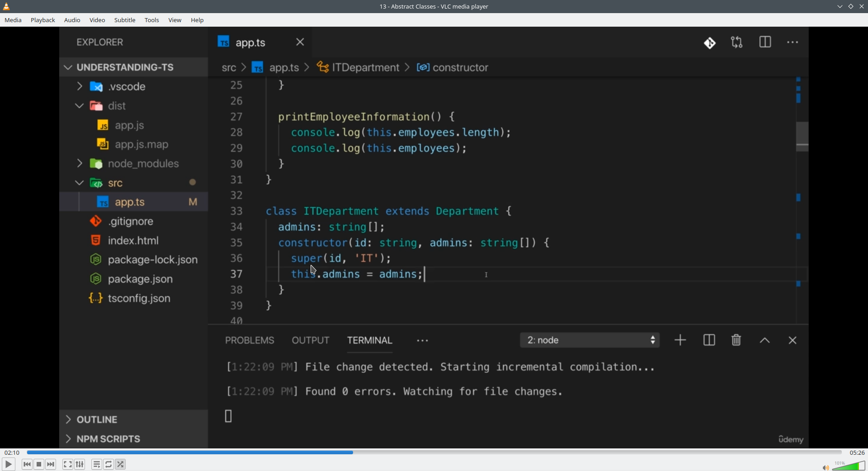Viewport: 868px width, 471px height.
Task: Switch to the PROBLEMS panel tab
Action: (x=250, y=340)
